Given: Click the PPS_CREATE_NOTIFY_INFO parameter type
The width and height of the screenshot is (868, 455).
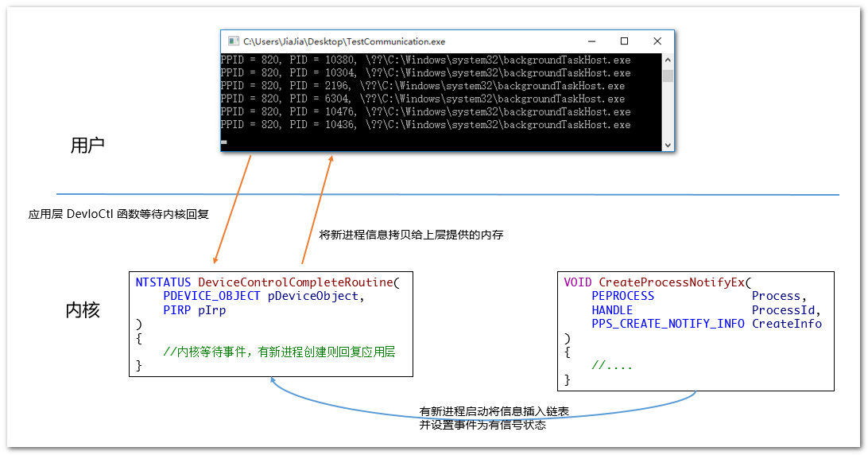Looking at the screenshot, I should tap(668, 324).
